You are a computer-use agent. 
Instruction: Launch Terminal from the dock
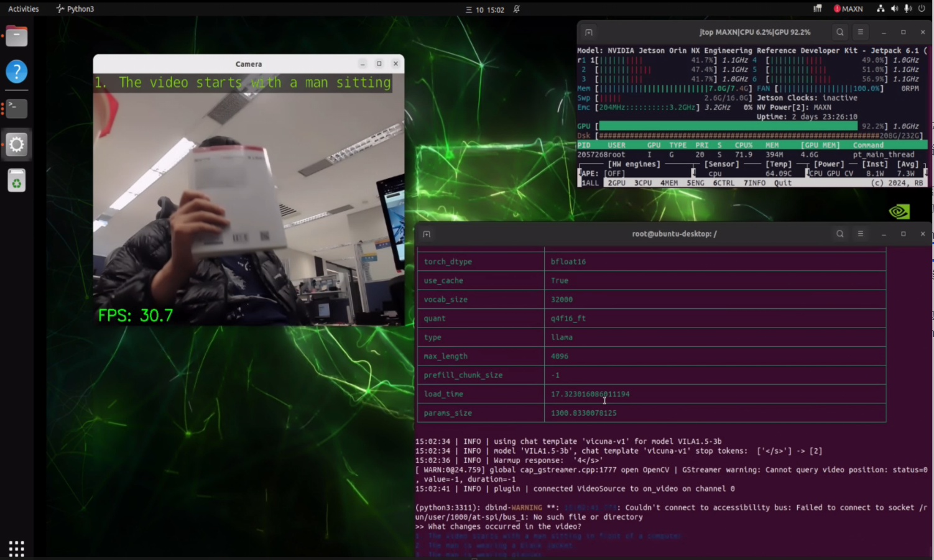(x=17, y=108)
